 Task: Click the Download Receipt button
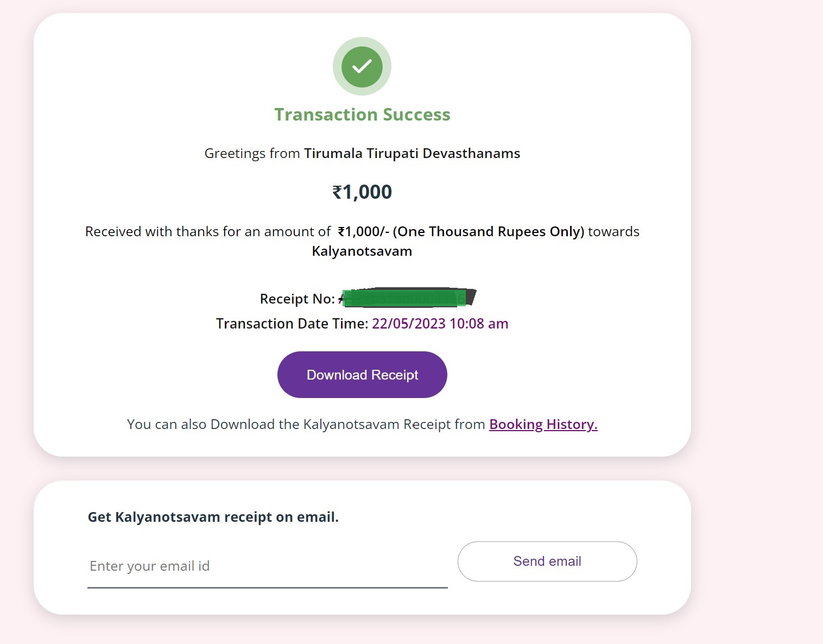pos(362,375)
